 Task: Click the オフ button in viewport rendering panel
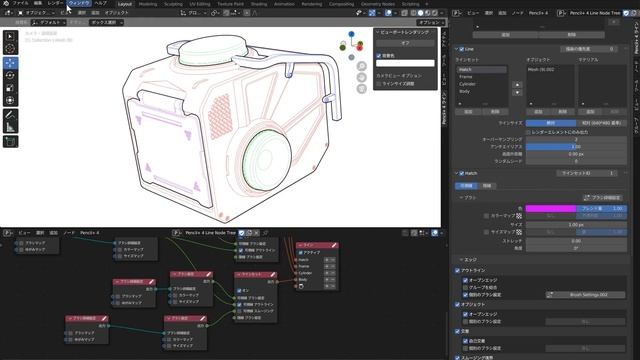click(x=405, y=43)
